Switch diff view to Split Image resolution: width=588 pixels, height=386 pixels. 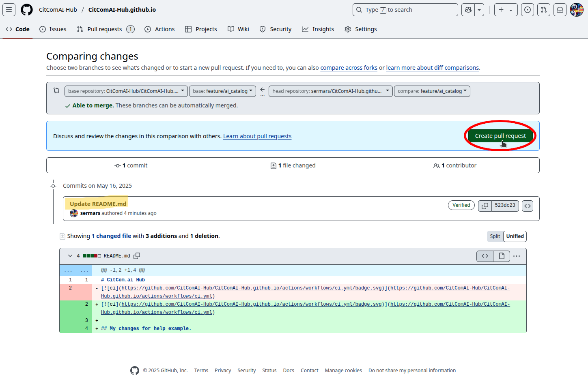coord(495,236)
